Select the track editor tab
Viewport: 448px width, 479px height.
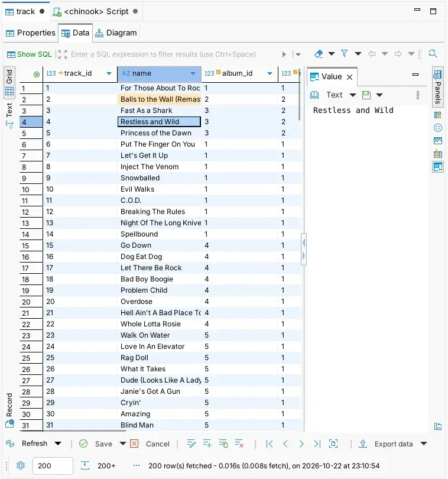[x=25, y=12]
